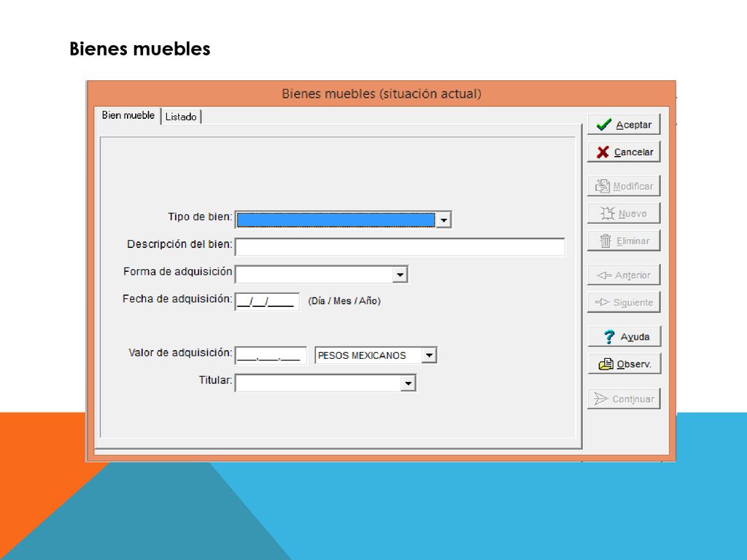Click the Anterior button label
Image resolution: width=747 pixels, height=560 pixels.
pyautogui.click(x=632, y=275)
